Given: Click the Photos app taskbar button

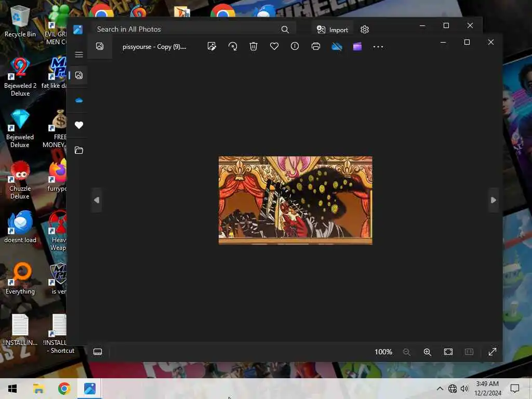Looking at the screenshot, I should (x=90, y=389).
